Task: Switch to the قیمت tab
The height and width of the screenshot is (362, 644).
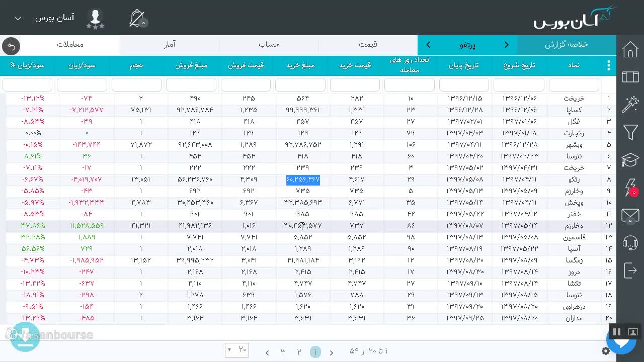Action: (x=368, y=45)
